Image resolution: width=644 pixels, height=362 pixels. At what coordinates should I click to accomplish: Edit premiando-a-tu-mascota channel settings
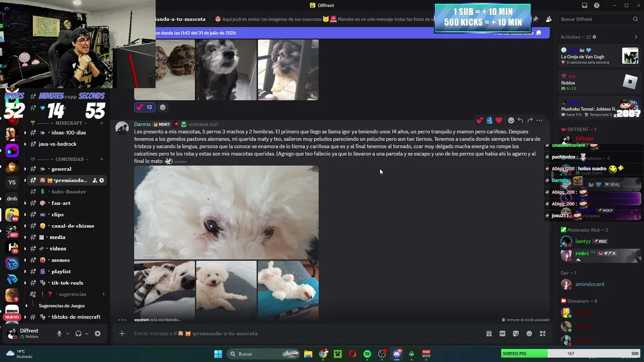click(x=102, y=180)
